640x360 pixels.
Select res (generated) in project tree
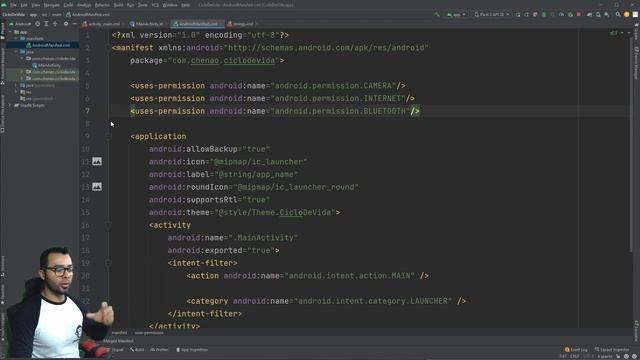(37, 99)
